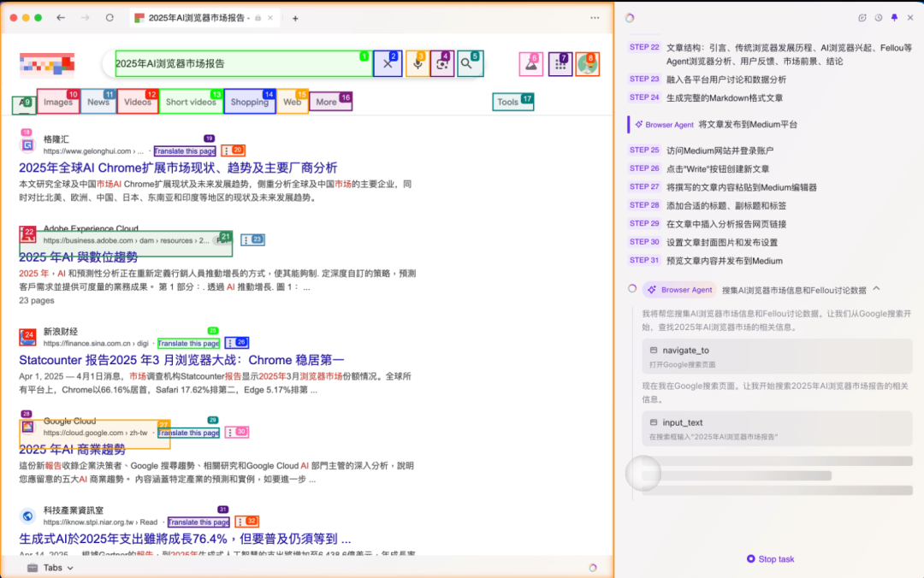924x578 pixels.
Task: Switch to the Web search tab
Action: coord(293,102)
